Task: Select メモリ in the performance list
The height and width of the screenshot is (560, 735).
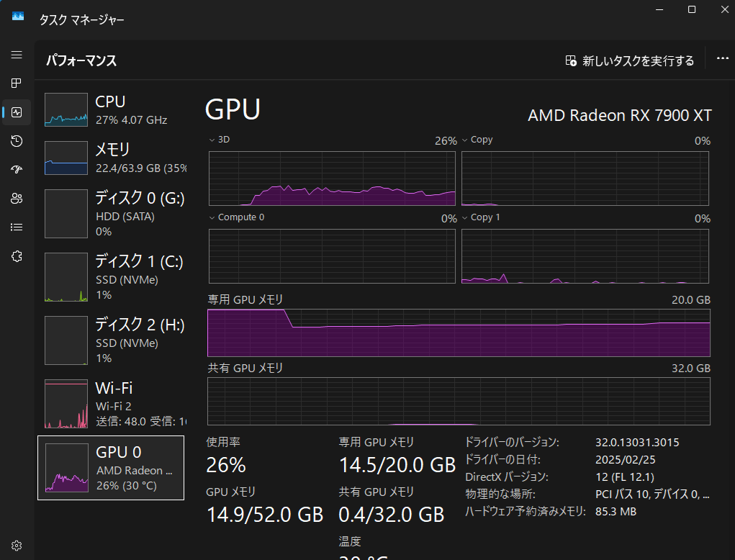Action: click(112, 158)
